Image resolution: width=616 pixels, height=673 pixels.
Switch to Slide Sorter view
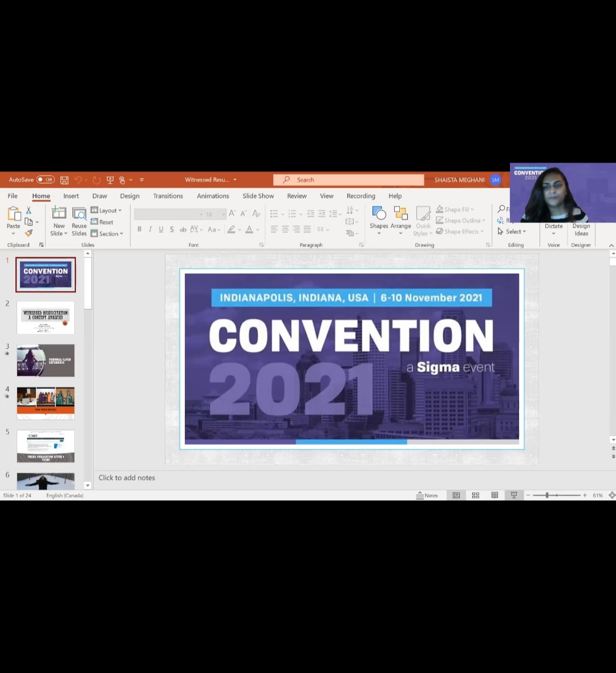[476, 495]
